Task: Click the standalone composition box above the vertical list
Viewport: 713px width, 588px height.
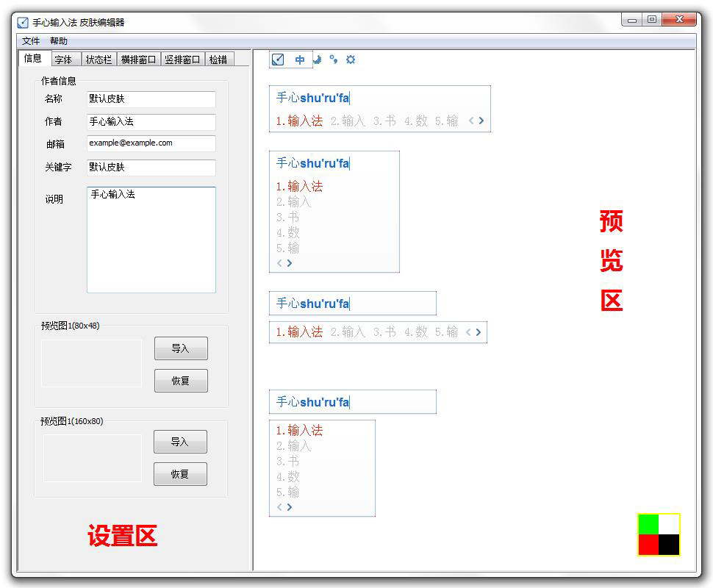Action: pyautogui.click(x=353, y=401)
